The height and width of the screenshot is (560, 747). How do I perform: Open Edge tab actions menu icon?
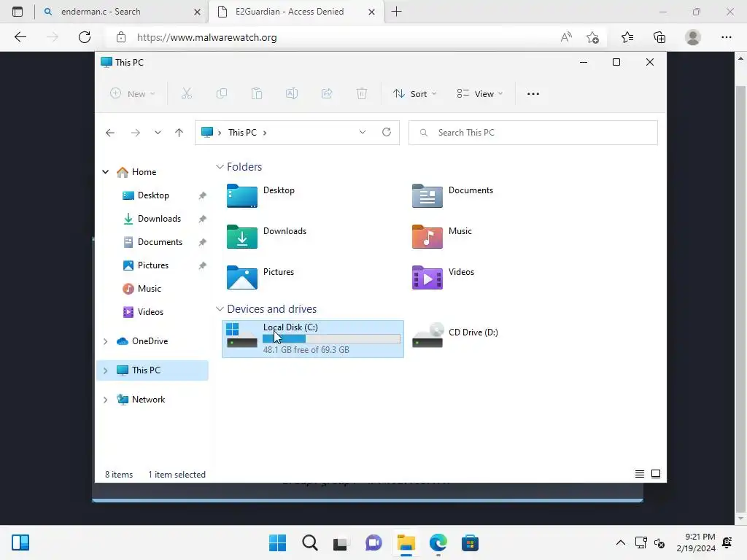tap(18, 12)
